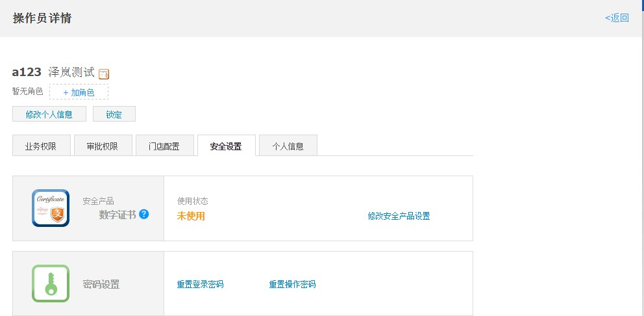Image resolution: width=644 pixels, height=316 pixels.
Task: Lock the operator with 锁定 button
Action: [114, 114]
